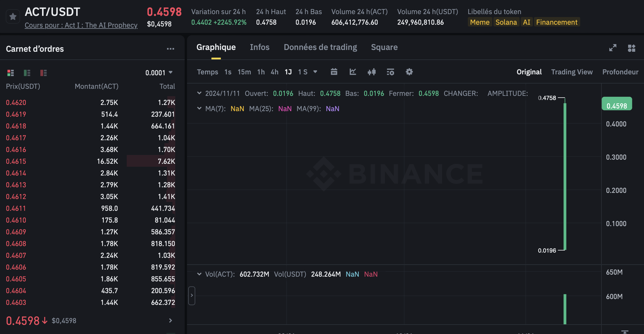Add ACT/USDT to favorites with star
Viewport: 644px width, 334px height.
(x=13, y=17)
